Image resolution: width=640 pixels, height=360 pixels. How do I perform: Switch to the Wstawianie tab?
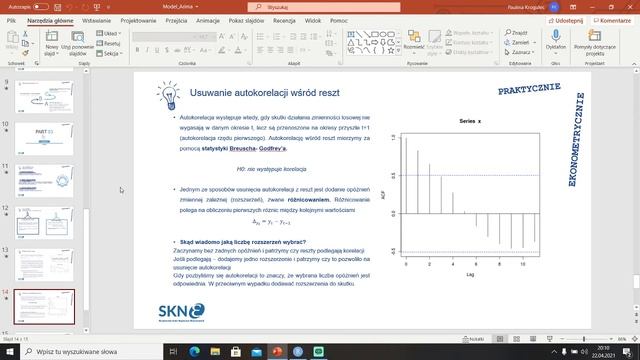tap(96, 20)
